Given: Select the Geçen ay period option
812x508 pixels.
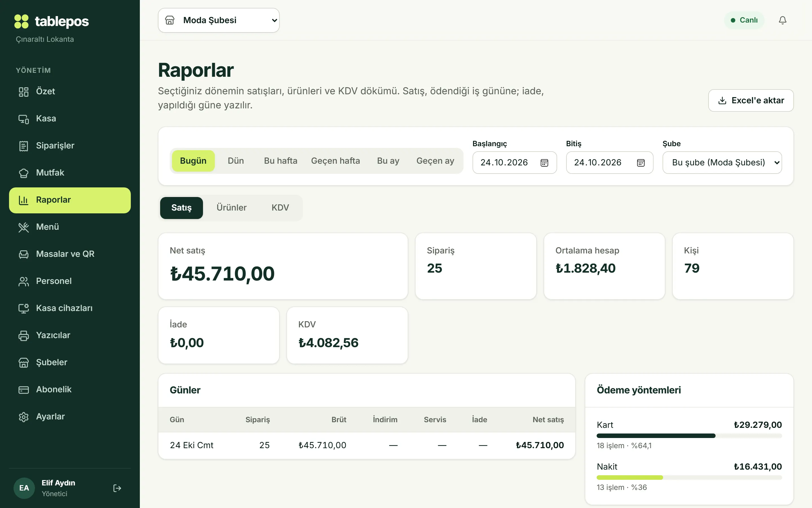Looking at the screenshot, I should click(x=435, y=161).
